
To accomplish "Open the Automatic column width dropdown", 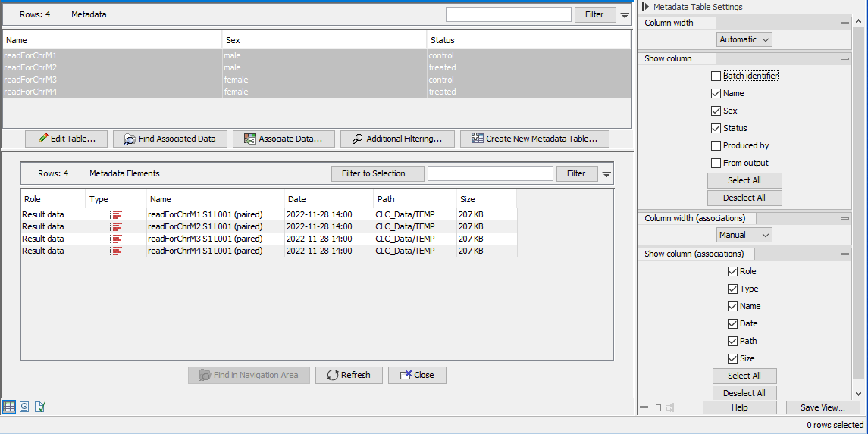I will pos(744,39).
